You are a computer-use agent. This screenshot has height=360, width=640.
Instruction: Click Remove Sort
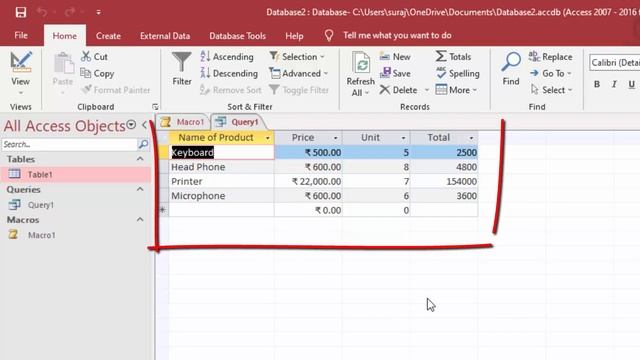[231, 90]
